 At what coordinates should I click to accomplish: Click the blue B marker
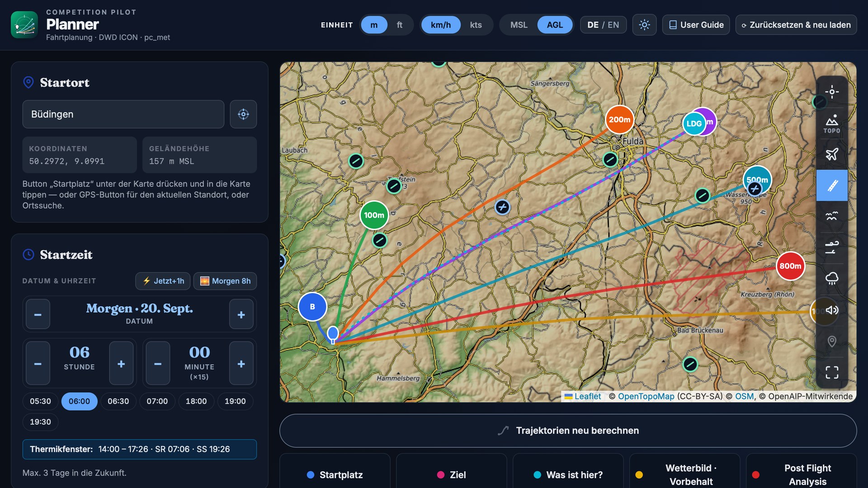(312, 307)
